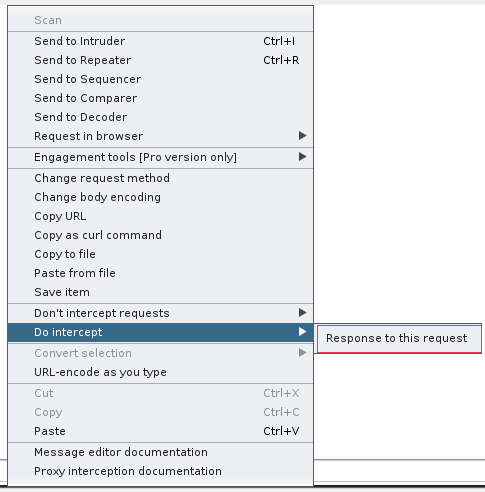Select Change request method

[160, 178]
